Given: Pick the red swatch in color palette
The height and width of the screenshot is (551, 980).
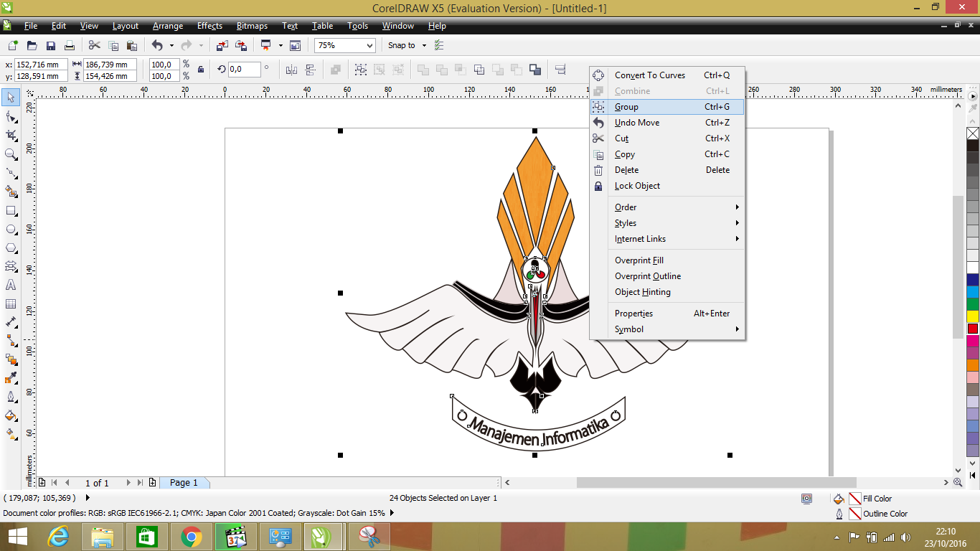Looking at the screenshot, I should click(x=973, y=329).
